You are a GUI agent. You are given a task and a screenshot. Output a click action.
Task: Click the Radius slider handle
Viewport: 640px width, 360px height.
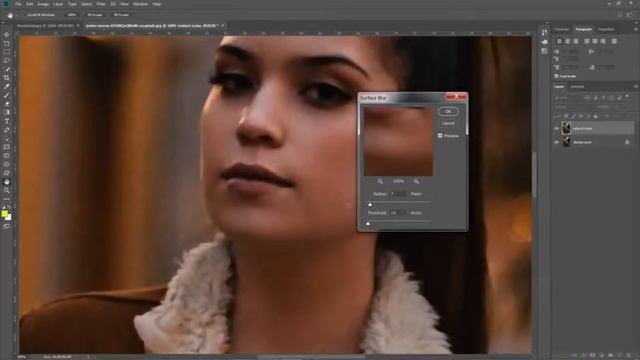370,204
